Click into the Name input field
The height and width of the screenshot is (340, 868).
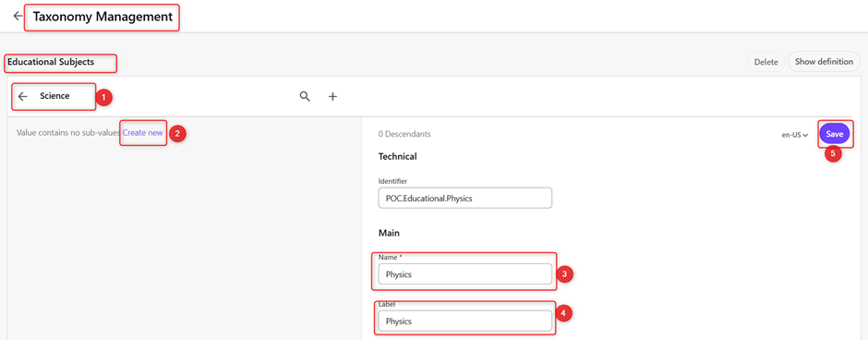[x=465, y=274]
